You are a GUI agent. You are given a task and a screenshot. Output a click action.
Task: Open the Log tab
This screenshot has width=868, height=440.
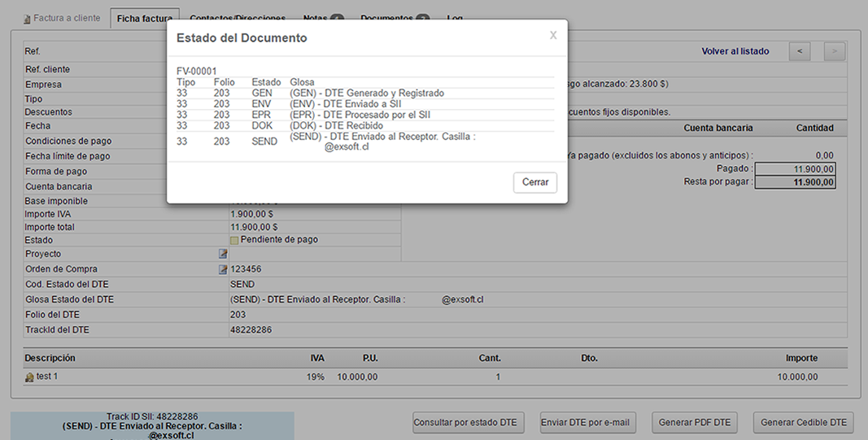point(455,18)
